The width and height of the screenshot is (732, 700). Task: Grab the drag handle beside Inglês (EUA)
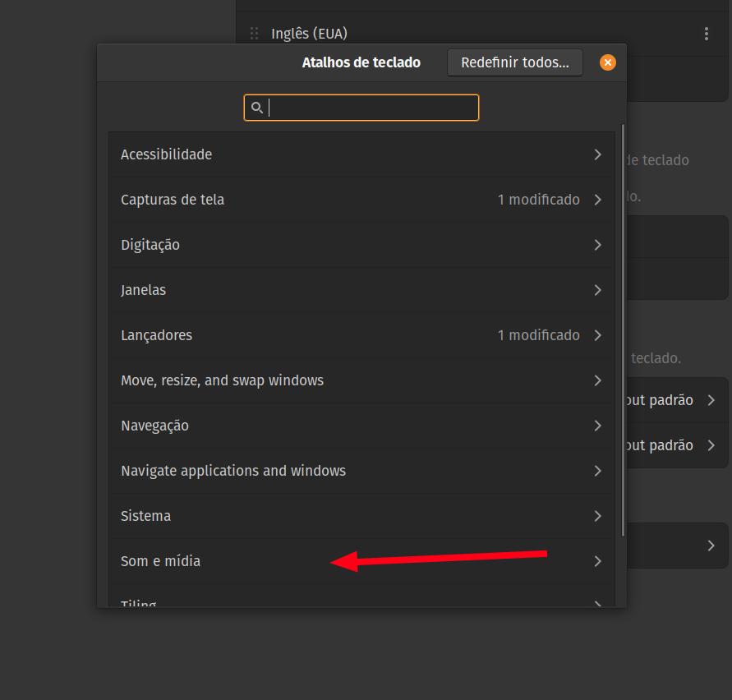pyautogui.click(x=255, y=34)
